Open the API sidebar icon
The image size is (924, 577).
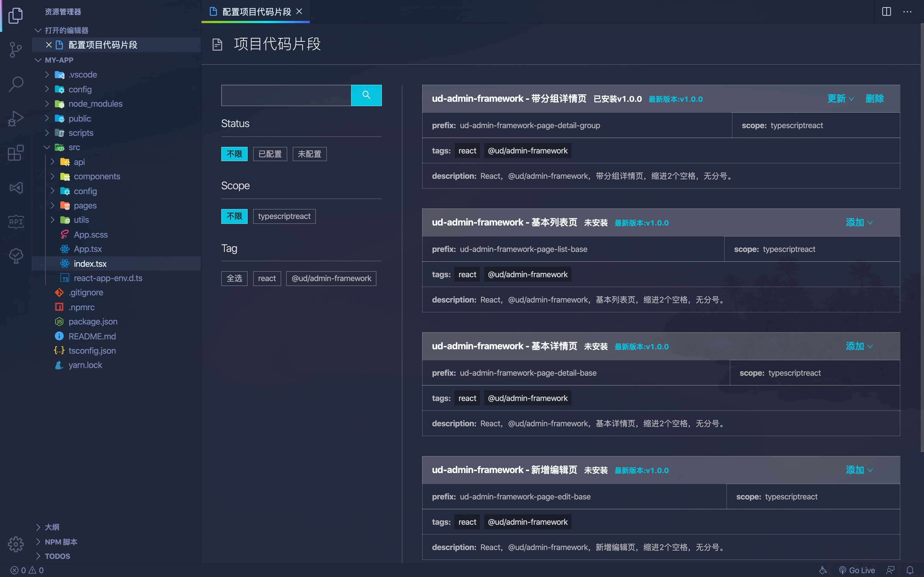[x=16, y=221]
